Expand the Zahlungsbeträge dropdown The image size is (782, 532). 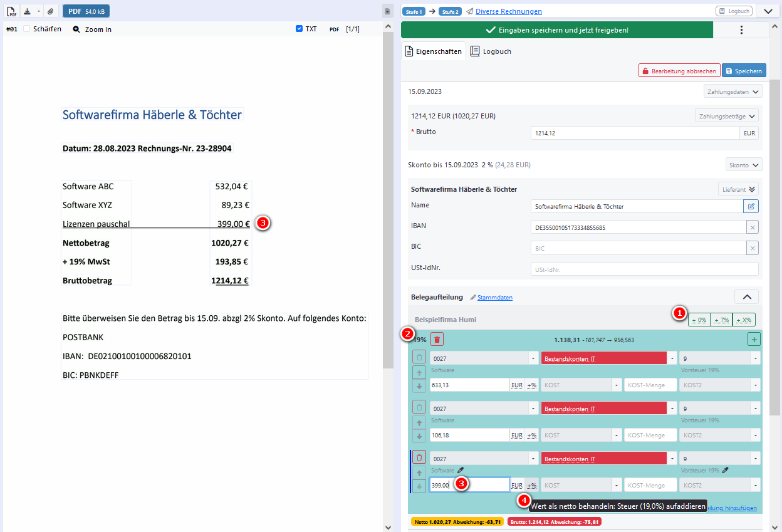727,116
